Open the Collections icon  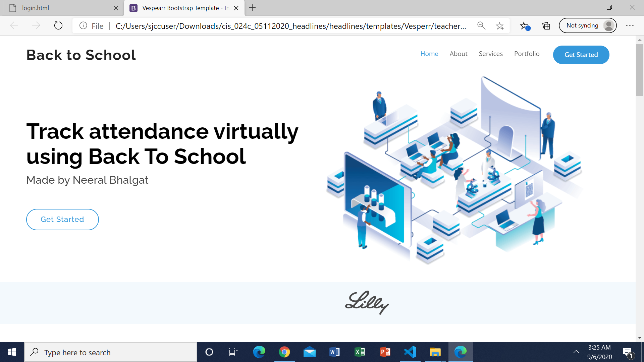click(x=546, y=26)
